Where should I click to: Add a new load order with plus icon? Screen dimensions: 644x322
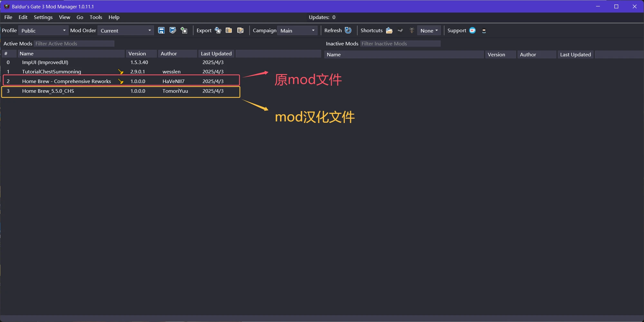point(184,31)
